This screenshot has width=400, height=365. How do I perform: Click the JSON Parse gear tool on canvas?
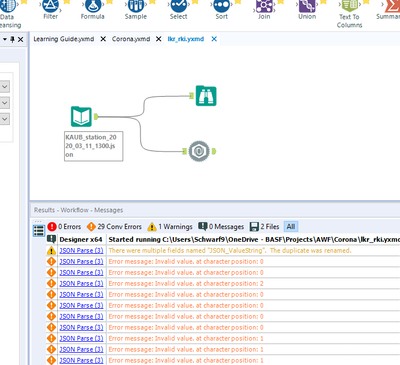(199, 151)
